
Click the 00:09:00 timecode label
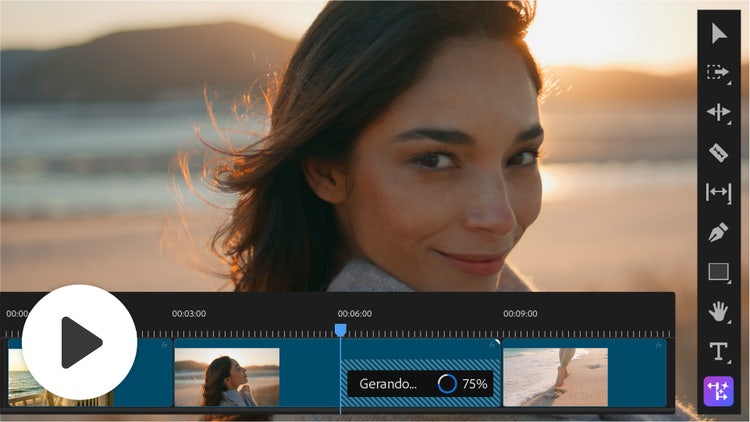point(520,314)
